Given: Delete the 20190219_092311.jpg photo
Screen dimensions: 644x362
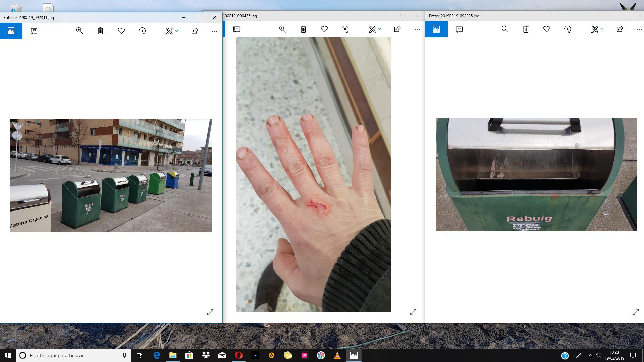Looking at the screenshot, I should (x=100, y=31).
